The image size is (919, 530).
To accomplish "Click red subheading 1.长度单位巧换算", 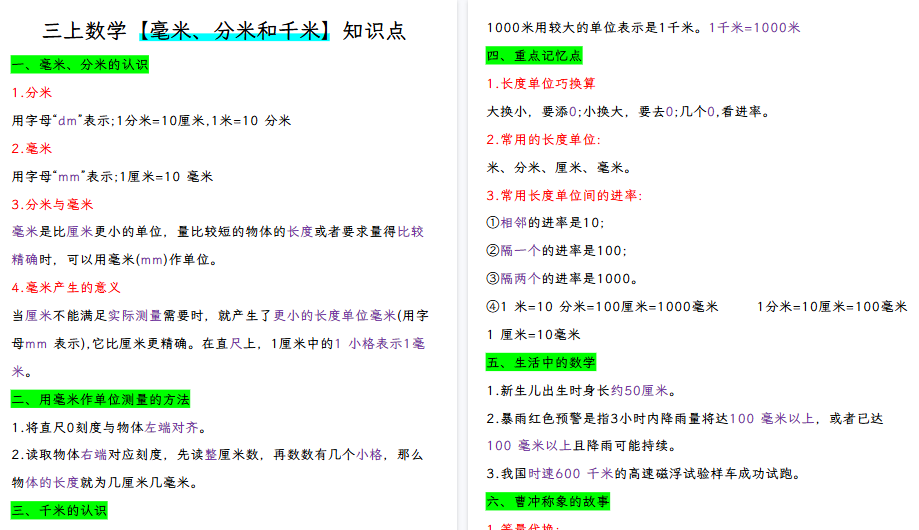I will click(541, 84).
